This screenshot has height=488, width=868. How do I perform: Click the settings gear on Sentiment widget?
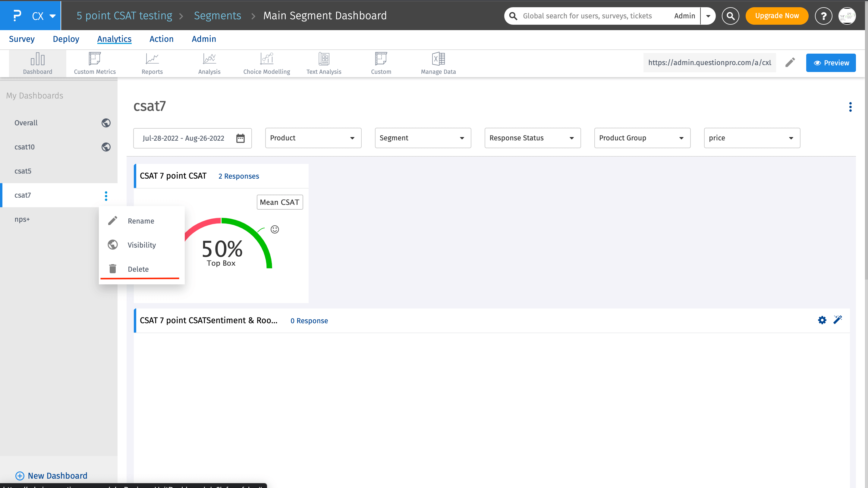(x=822, y=320)
